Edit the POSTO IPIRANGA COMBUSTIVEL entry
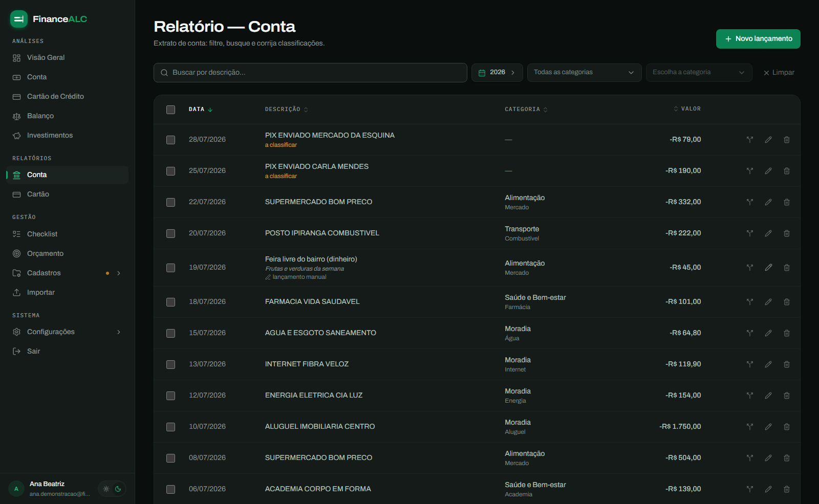Image resolution: width=819 pixels, height=504 pixels. point(768,233)
